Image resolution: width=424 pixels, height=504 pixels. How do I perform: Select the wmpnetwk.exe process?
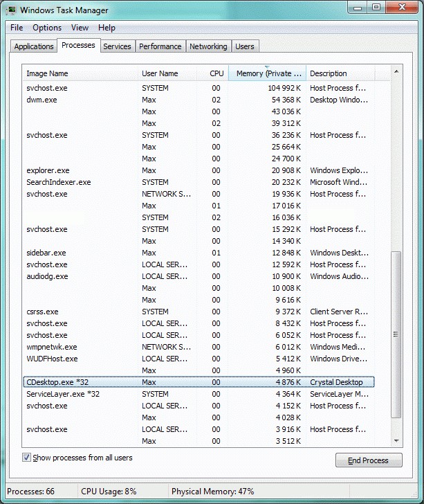tap(199, 347)
